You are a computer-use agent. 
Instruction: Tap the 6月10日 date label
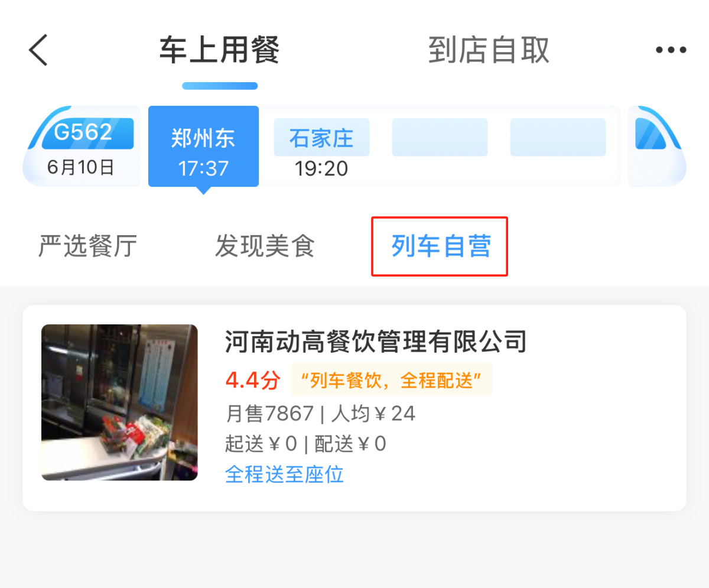[81, 167]
